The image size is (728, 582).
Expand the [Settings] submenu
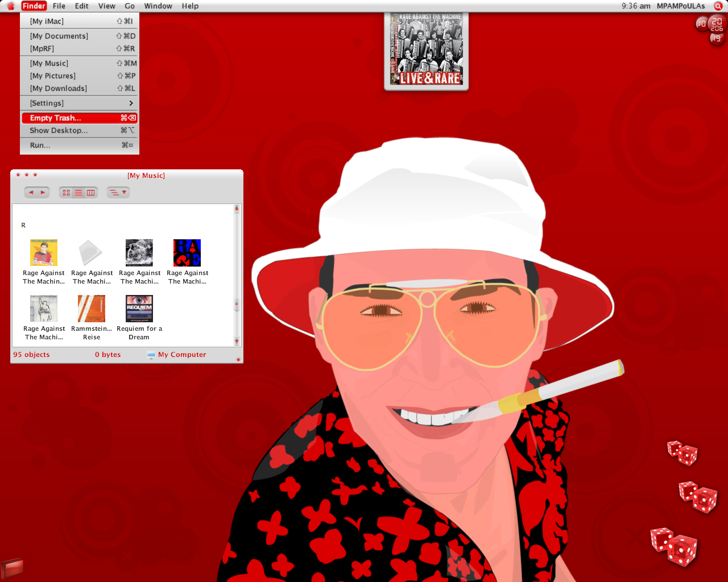tap(80, 103)
